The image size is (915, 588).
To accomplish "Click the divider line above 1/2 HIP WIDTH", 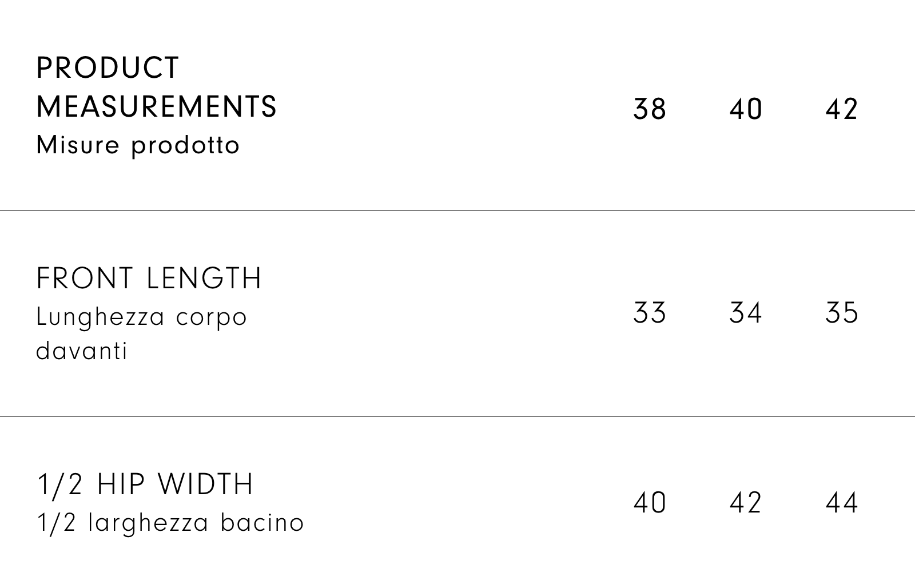I will click(x=457, y=416).
